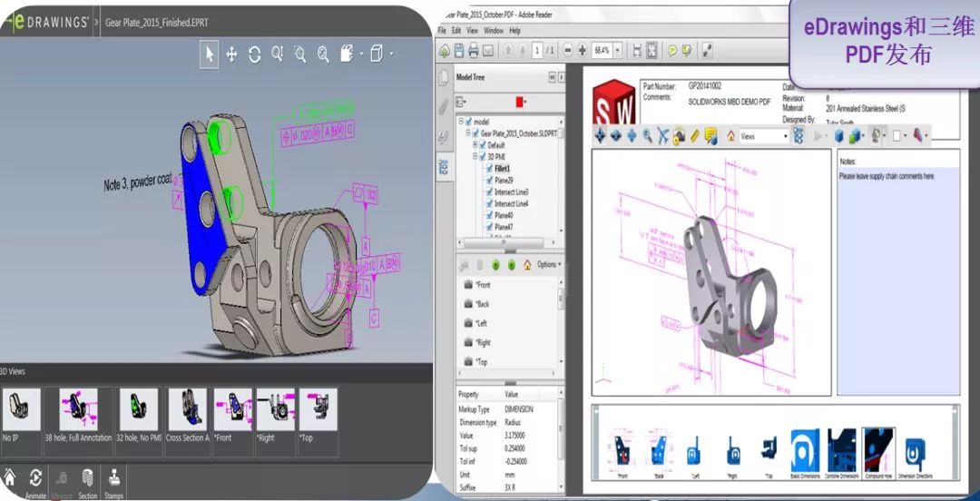Uncheck the Fillet1 checkbox in Model Tree

pos(489,169)
